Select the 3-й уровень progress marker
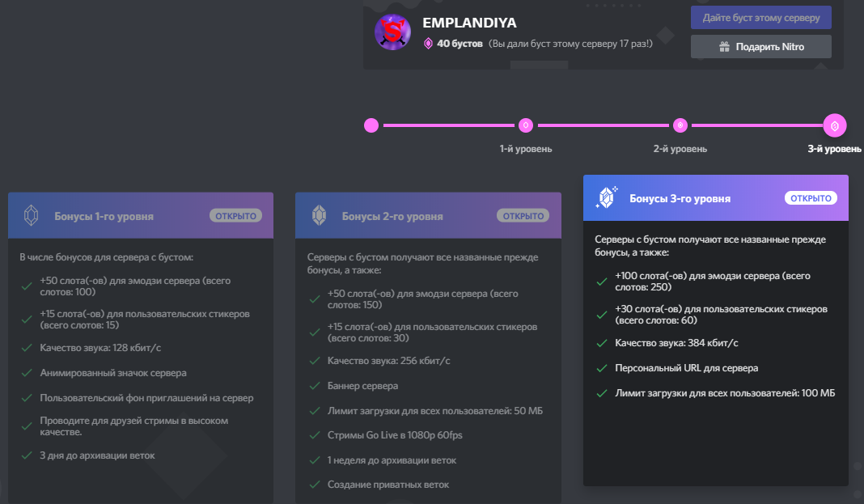Image resolution: width=864 pixels, height=504 pixels. click(x=834, y=125)
